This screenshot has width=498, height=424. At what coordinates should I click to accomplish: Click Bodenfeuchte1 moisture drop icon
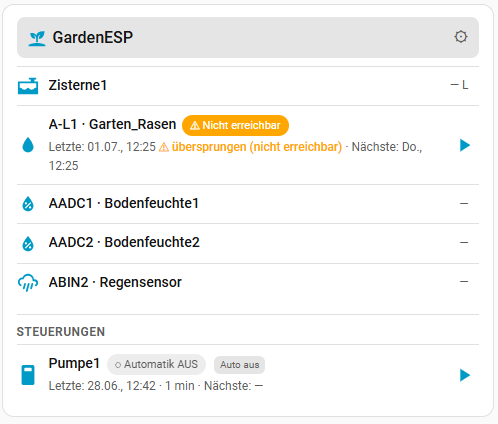pyautogui.click(x=28, y=204)
